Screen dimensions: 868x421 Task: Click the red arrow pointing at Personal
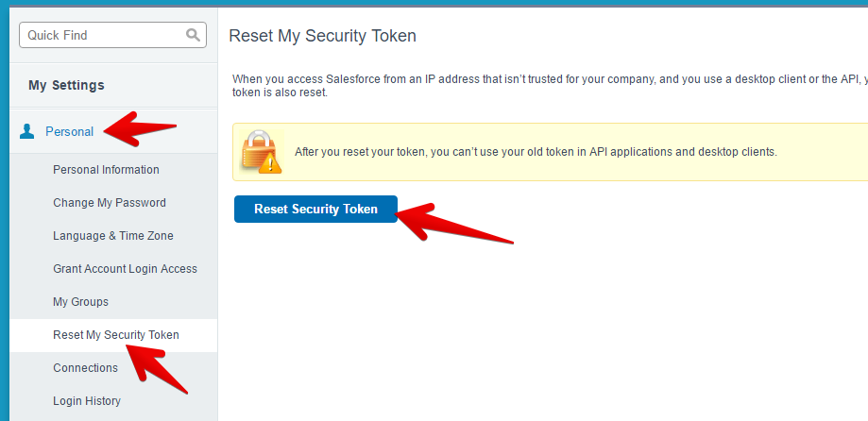coord(140,130)
